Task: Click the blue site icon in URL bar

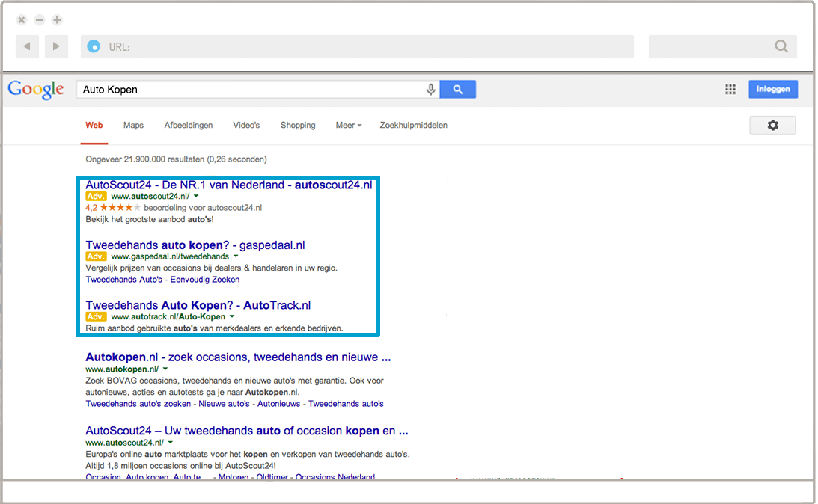Action: point(94,47)
